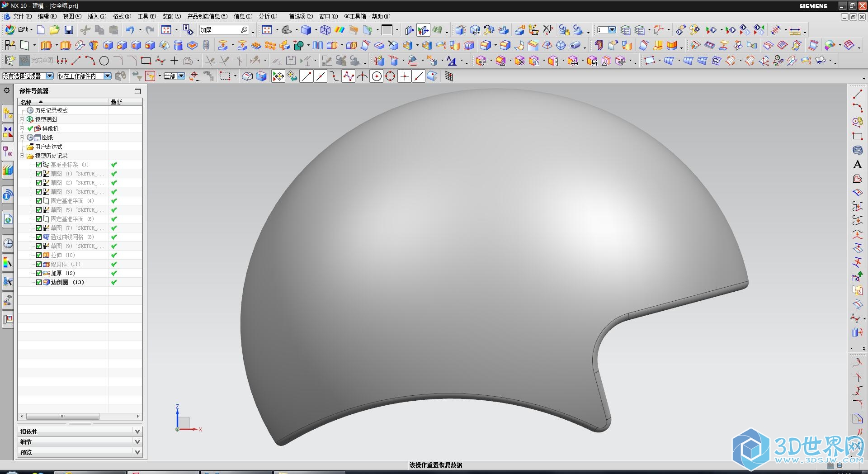Image resolution: width=868 pixels, height=474 pixels.
Task: Open the History clock tab in resource bar
Action: click(8, 243)
